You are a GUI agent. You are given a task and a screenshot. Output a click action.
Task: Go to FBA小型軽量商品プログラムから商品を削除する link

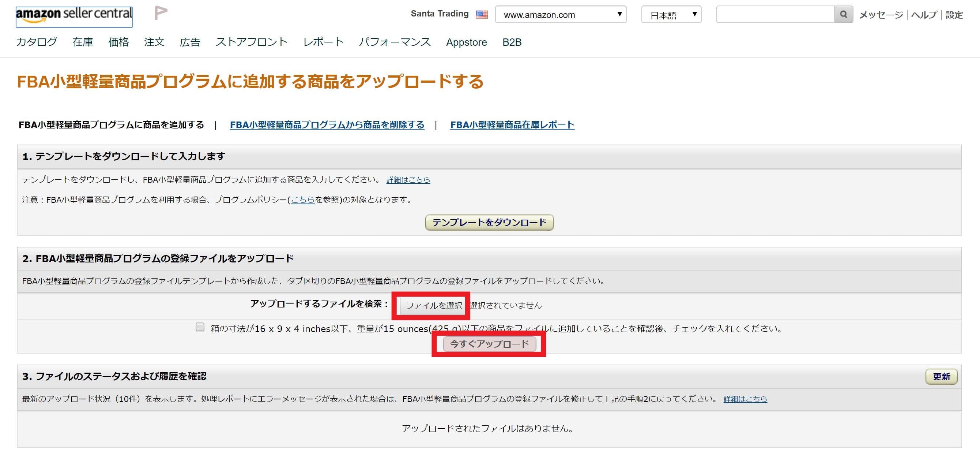click(x=327, y=125)
